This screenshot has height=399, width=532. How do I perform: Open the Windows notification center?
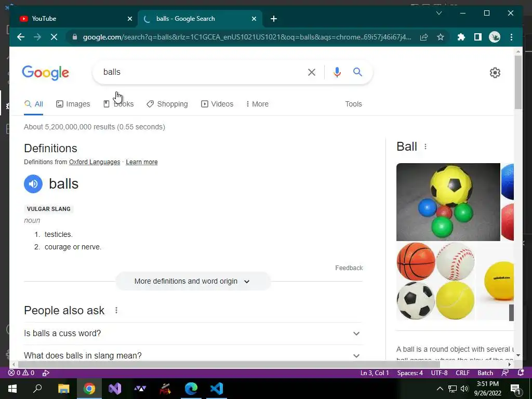pyautogui.click(x=515, y=389)
